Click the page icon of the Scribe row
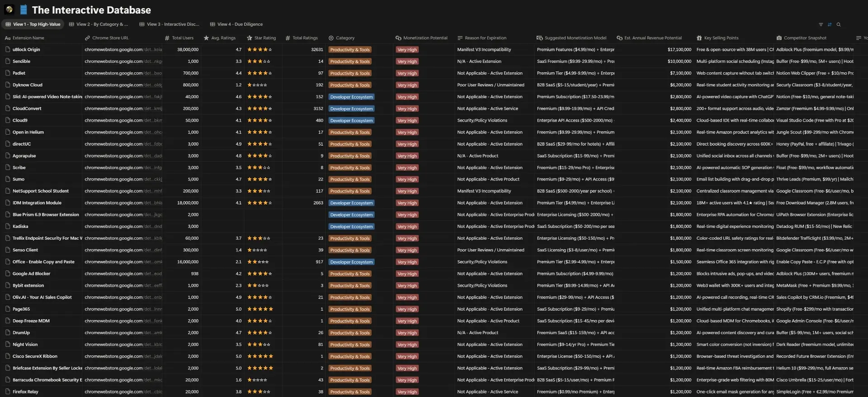The height and width of the screenshot is (397, 868). click(x=8, y=167)
